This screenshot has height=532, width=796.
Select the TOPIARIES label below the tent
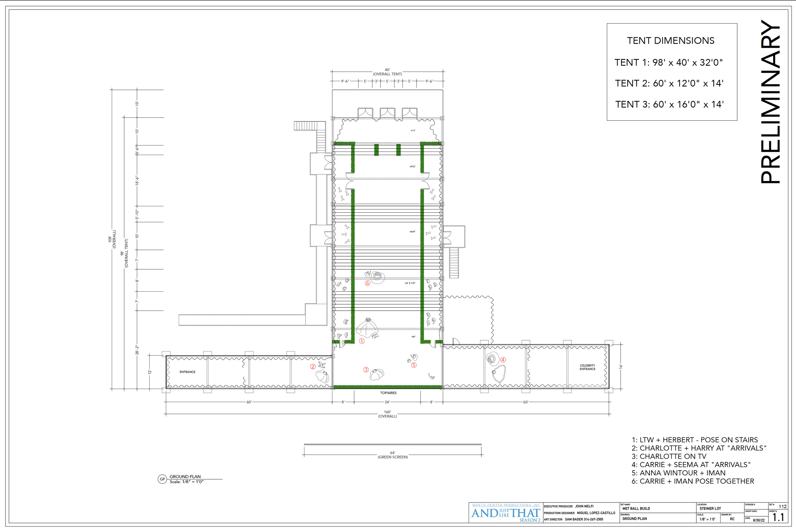pos(388,393)
